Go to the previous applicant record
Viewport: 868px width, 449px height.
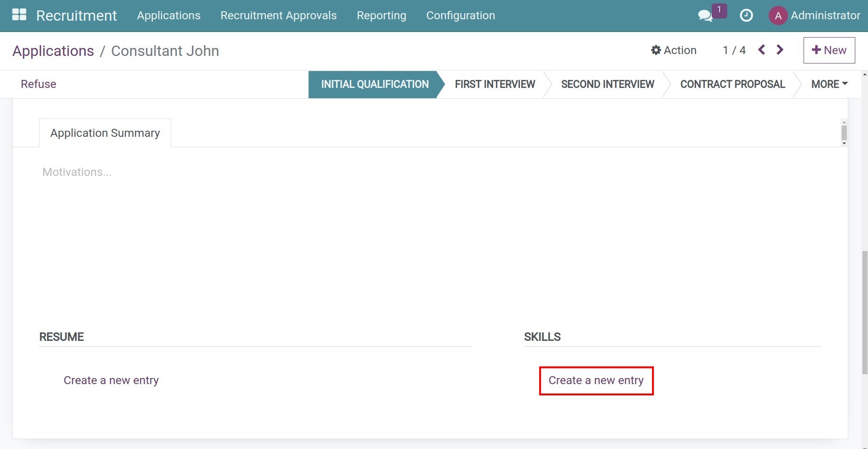point(761,49)
